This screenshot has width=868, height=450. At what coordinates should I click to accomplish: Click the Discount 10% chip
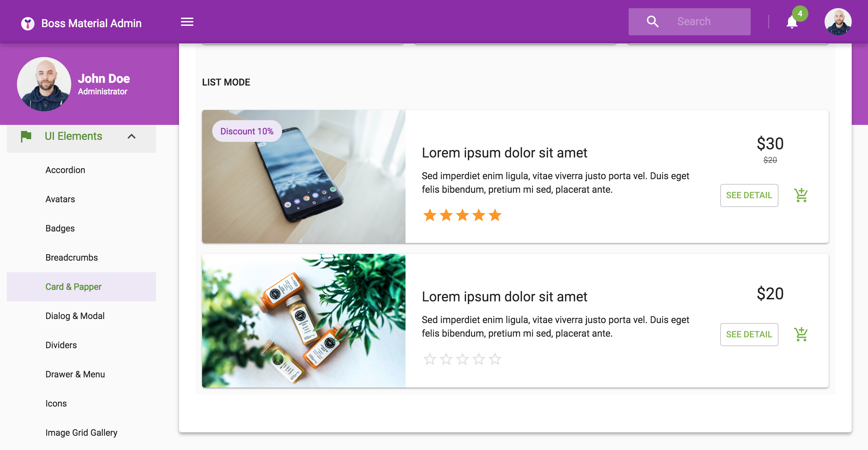[x=247, y=131]
